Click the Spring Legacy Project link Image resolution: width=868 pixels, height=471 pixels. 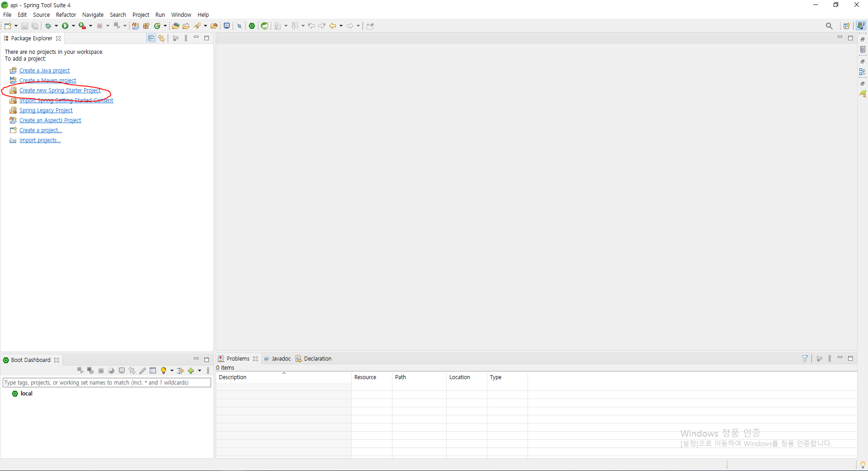[x=46, y=110]
